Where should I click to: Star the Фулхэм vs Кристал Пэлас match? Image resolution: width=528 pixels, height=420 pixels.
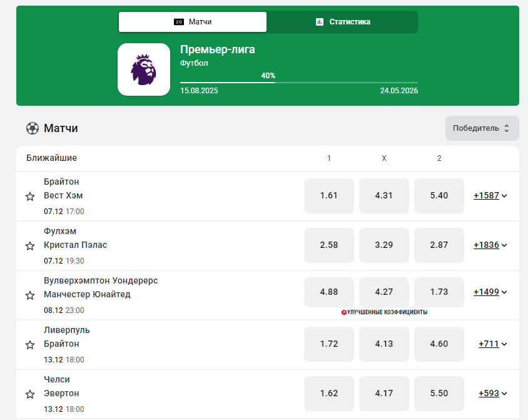click(30, 246)
